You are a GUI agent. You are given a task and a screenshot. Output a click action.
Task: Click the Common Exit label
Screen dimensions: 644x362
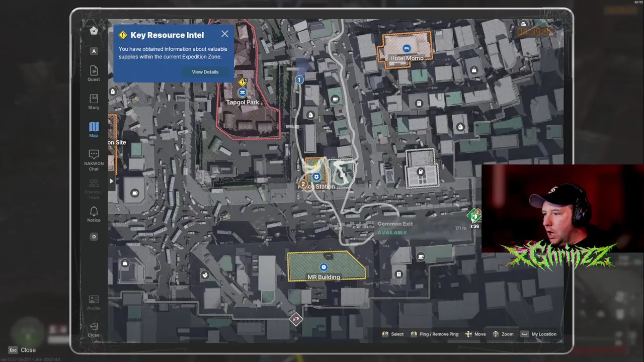395,224
